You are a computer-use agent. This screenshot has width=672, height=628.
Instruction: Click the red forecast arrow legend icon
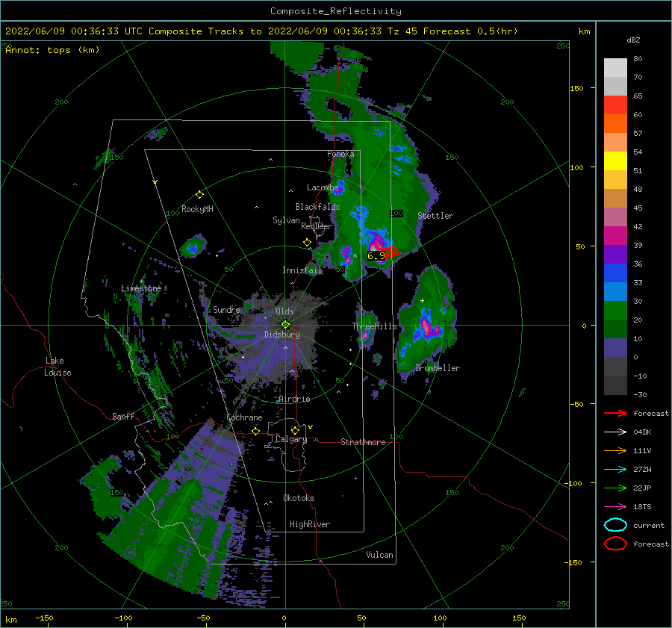click(x=615, y=413)
